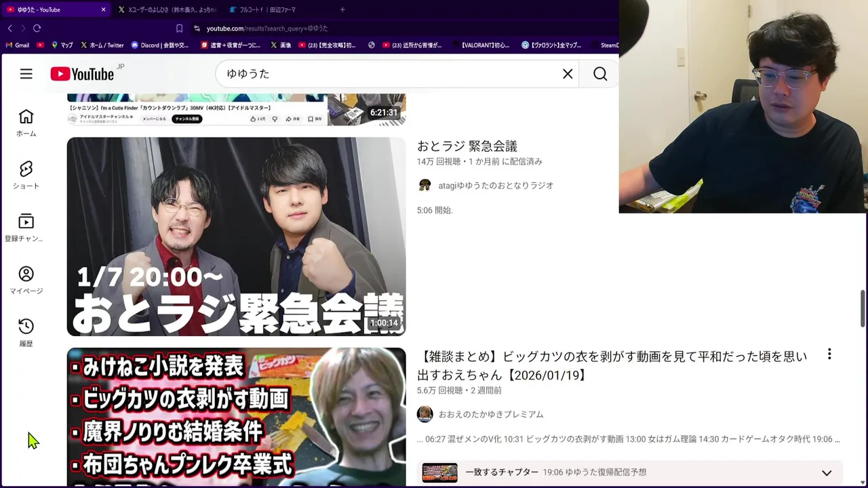
Task: Click the youtube.com address bar URL
Action: click(267, 28)
